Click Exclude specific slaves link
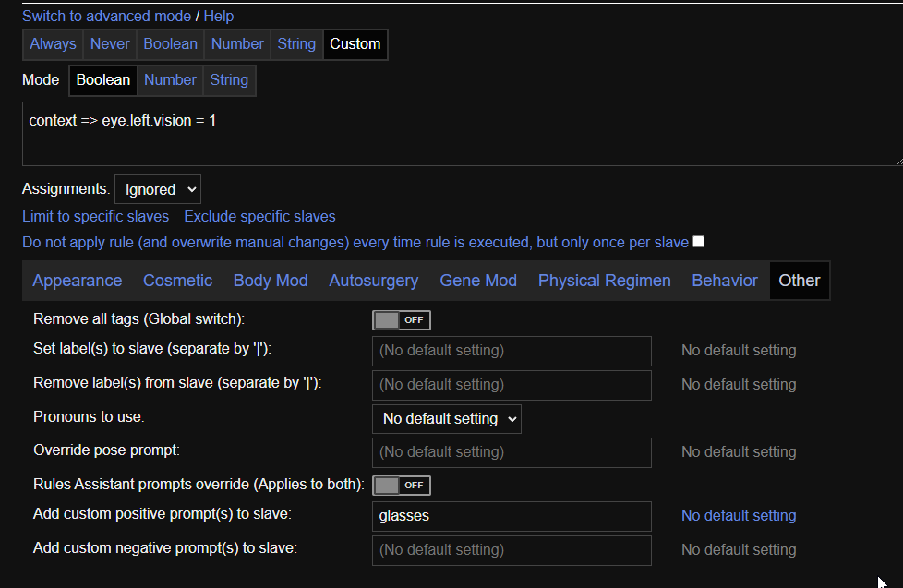Viewport: 903px width, 588px height. tap(259, 216)
